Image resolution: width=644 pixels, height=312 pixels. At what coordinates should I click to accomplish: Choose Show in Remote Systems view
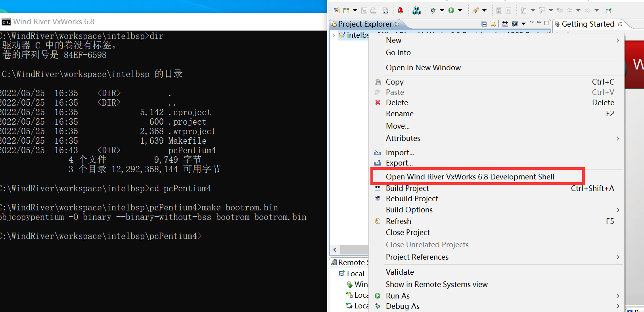496,284
